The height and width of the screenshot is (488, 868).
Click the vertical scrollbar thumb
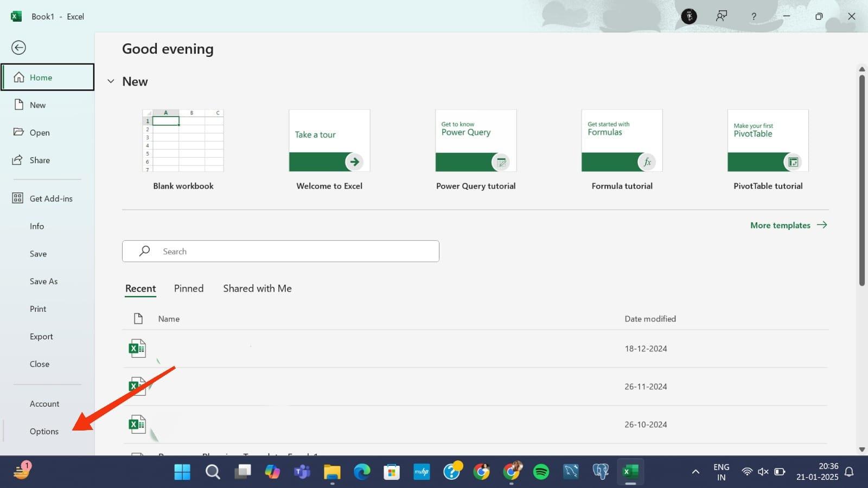861,180
